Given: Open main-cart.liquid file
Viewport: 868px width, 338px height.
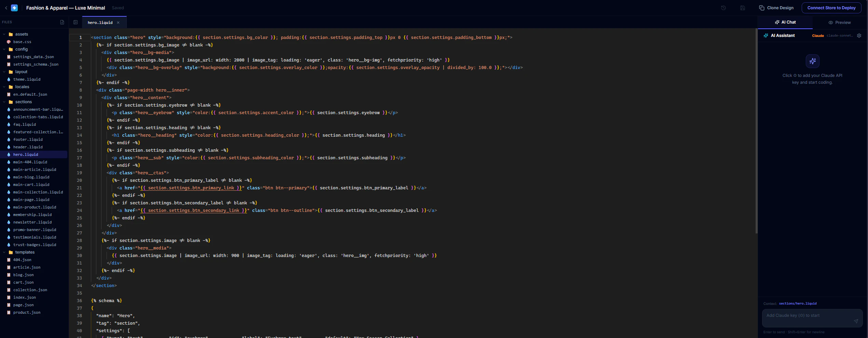Looking at the screenshot, I should click(34, 185).
